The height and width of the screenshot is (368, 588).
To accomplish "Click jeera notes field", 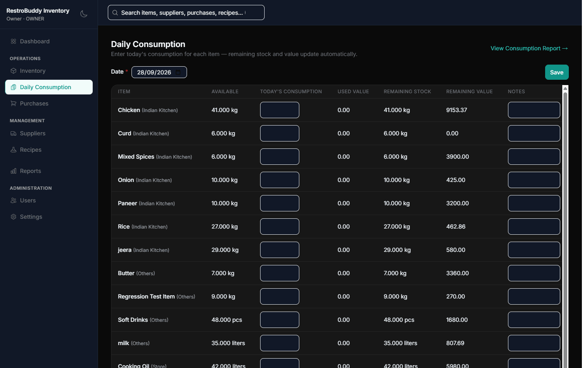I will click(x=534, y=250).
